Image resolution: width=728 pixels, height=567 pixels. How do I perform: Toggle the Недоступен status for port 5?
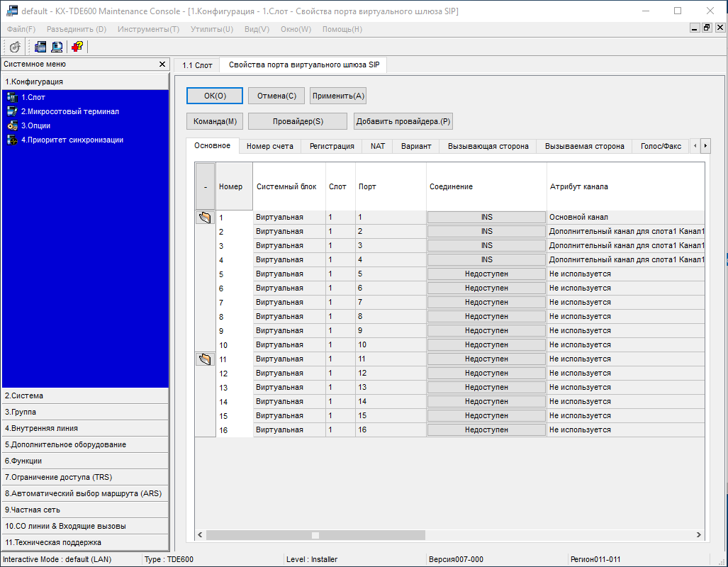click(x=486, y=274)
